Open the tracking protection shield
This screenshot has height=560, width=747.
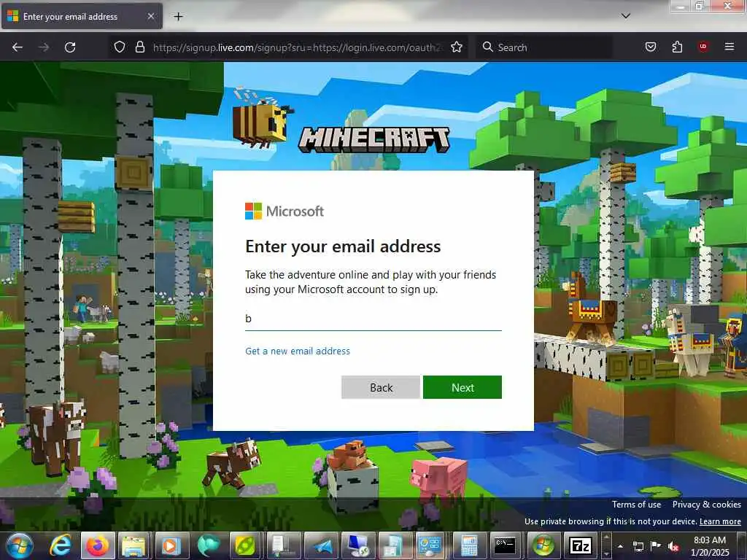pos(120,47)
